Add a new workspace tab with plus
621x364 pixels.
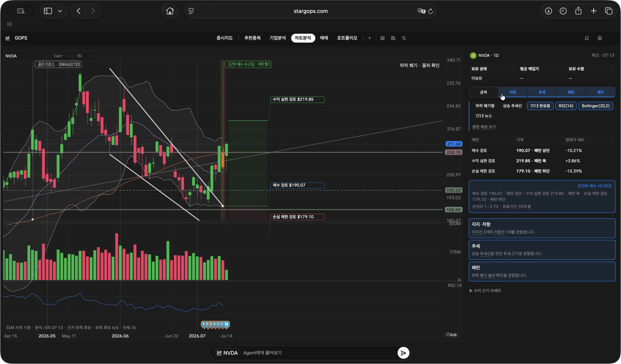[x=370, y=38]
